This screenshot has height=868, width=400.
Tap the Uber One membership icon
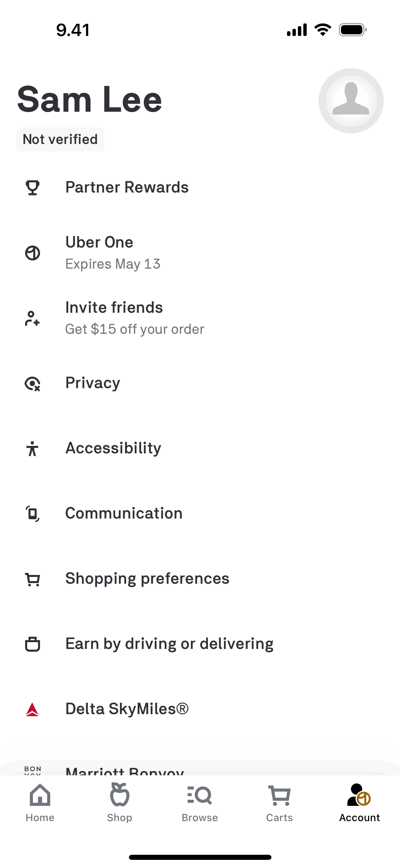pyautogui.click(x=33, y=253)
